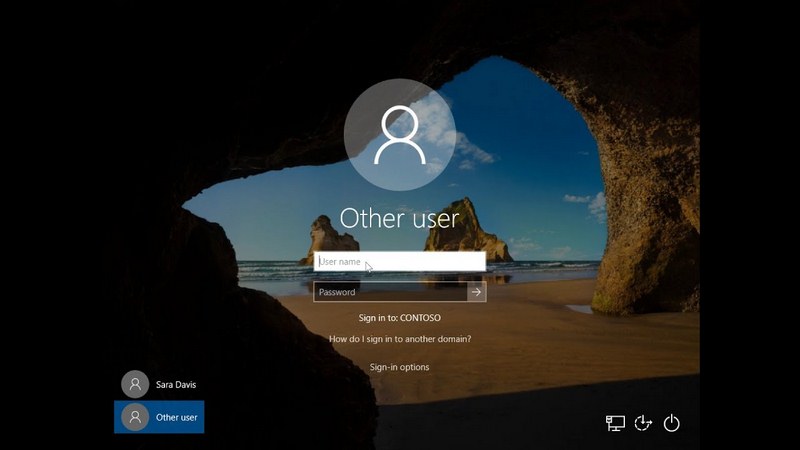800x450 pixels.
Task: Click the large profile picture circle
Action: click(399, 134)
